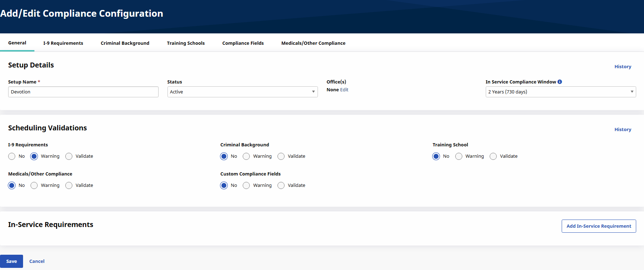Image resolution: width=644 pixels, height=270 pixels.
Task: Go to the Training Schools tab
Action: click(x=186, y=43)
